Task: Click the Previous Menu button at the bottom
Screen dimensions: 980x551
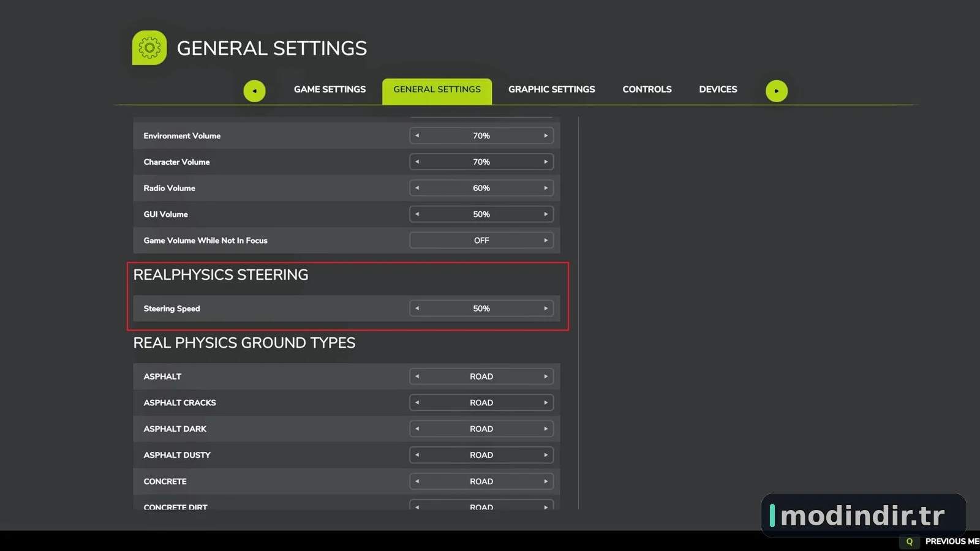Action: [x=952, y=541]
